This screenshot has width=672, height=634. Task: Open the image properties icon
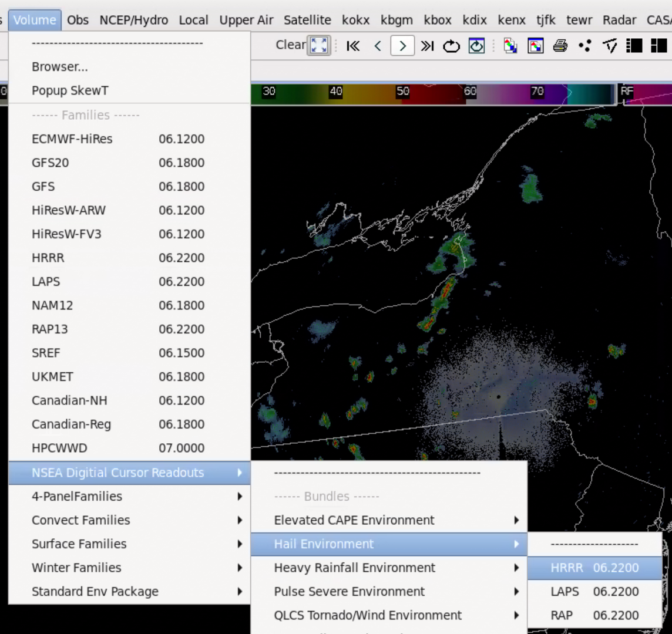535,46
